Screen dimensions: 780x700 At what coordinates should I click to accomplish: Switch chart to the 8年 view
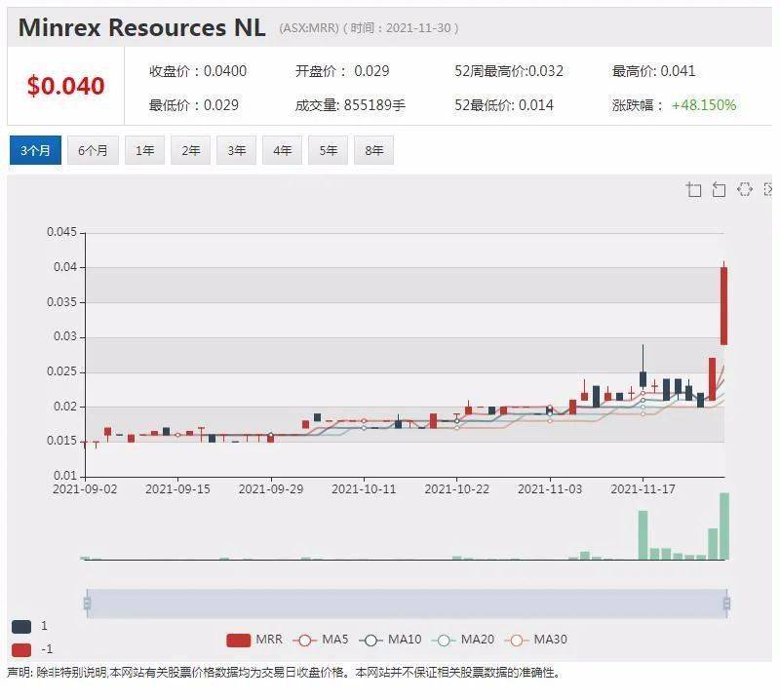click(374, 150)
